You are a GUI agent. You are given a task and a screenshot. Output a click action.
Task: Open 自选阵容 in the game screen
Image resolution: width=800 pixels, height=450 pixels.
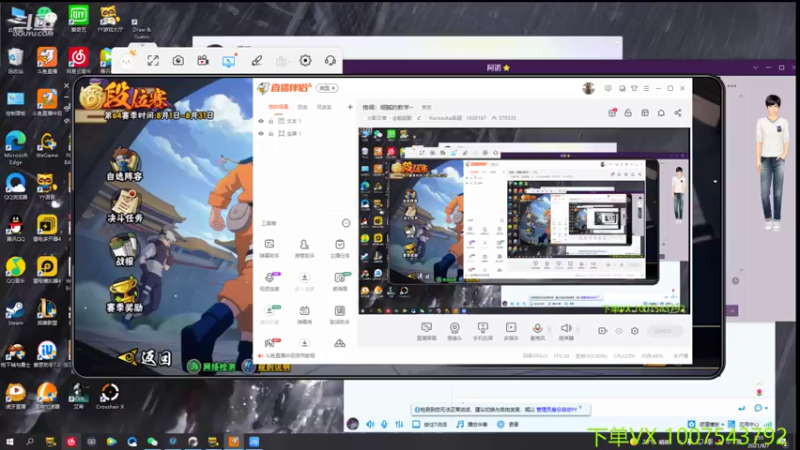[x=124, y=165]
